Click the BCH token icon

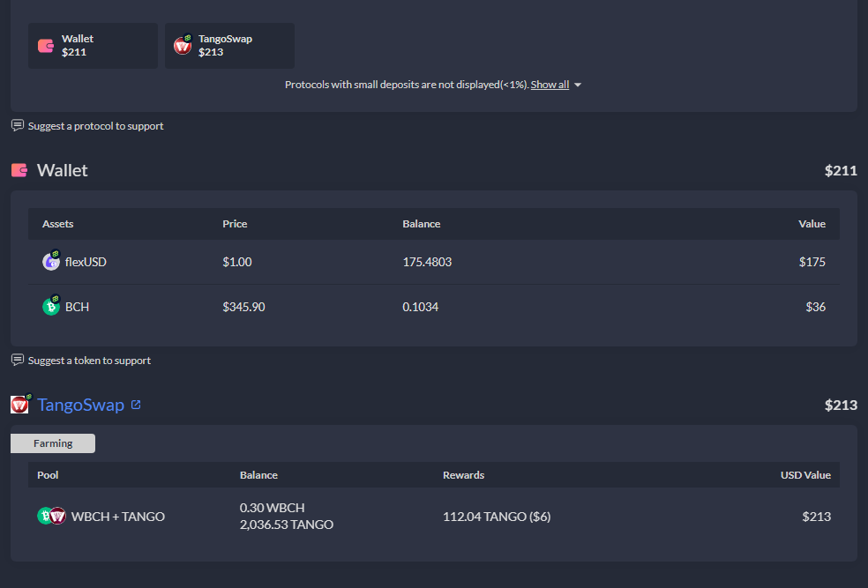coord(51,306)
